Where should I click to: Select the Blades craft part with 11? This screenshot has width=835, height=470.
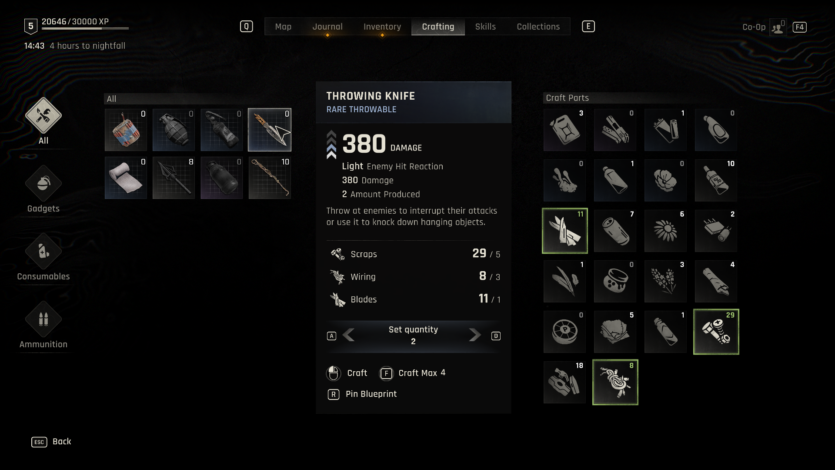tap(565, 230)
